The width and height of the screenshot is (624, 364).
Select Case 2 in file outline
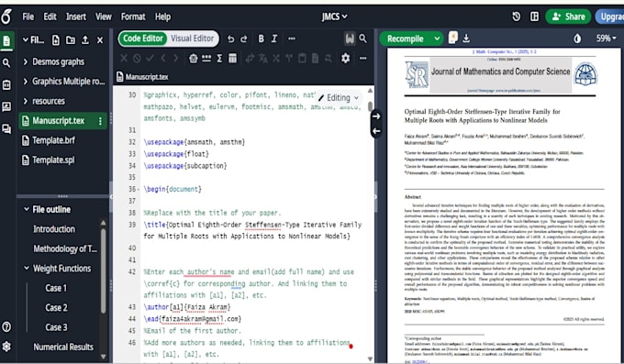tap(56, 307)
